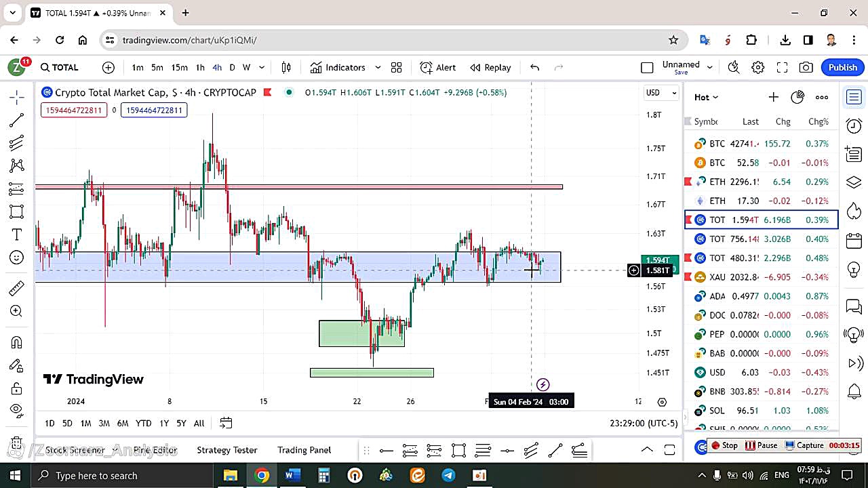The image size is (868, 488).
Task: Open the forecasting and measurement tools
Action: pyautogui.click(x=17, y=188)
